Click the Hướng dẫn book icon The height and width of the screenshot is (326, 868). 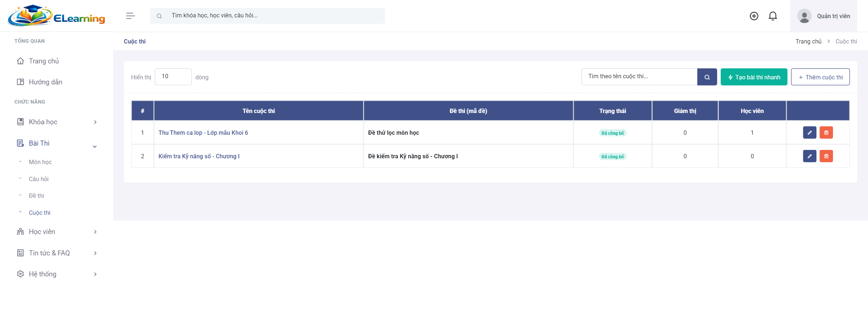(x=21, y=82)
